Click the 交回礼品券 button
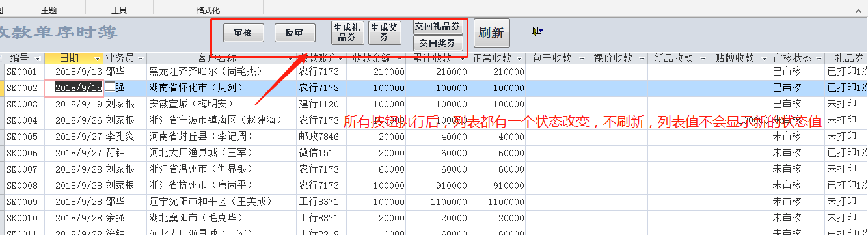 tap(439, 27)
